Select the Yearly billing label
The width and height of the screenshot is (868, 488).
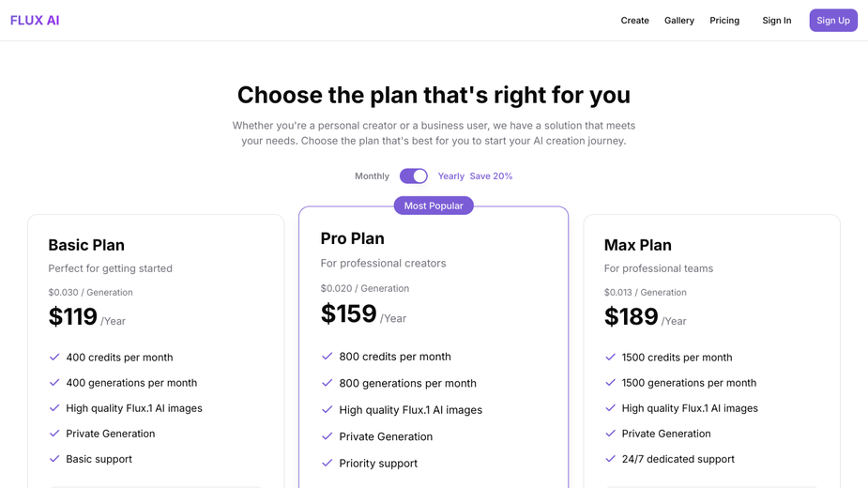(451, 176)
